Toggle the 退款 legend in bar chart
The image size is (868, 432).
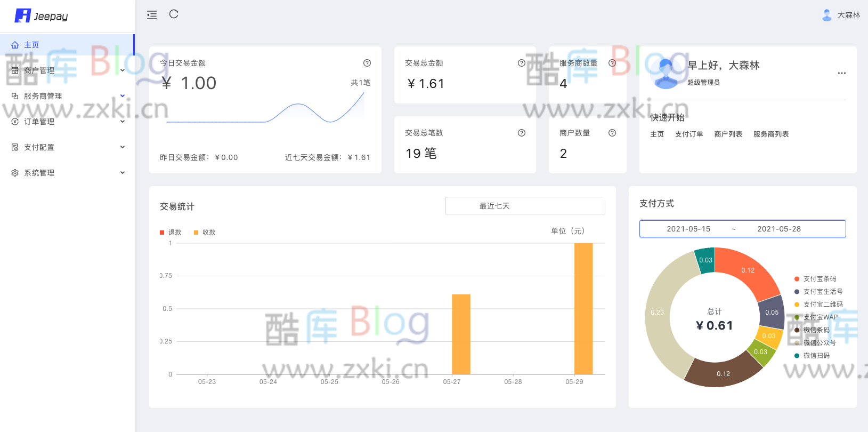pyautogui.click(x=171, y=233)
